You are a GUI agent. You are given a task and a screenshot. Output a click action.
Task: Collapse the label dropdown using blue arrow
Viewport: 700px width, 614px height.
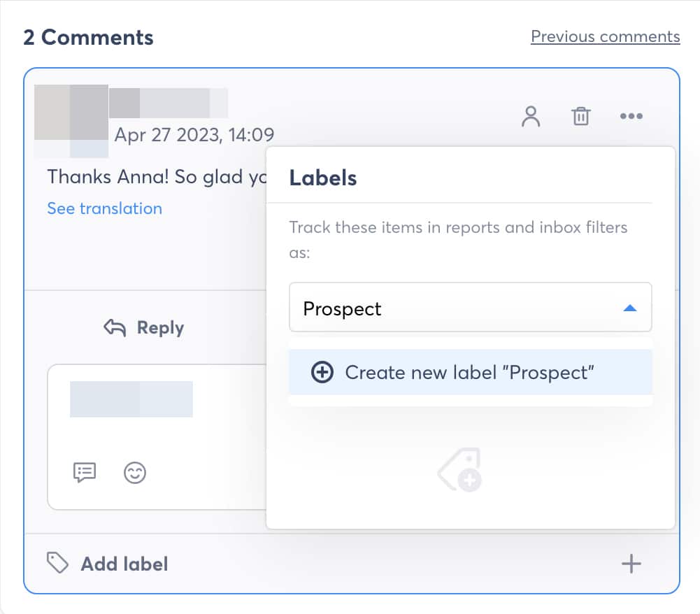pos(629,308)
